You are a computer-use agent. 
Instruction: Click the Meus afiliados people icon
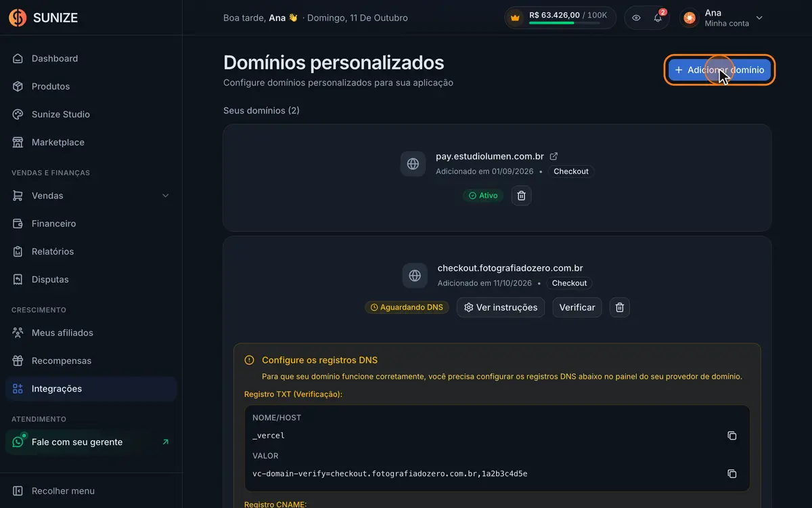18,333
